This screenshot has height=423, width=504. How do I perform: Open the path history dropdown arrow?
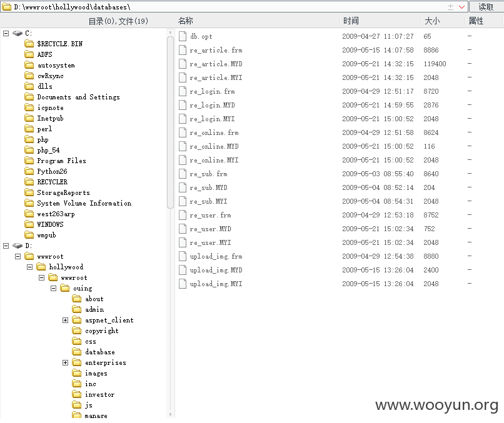pyautogui.click(x=461, y=7)
